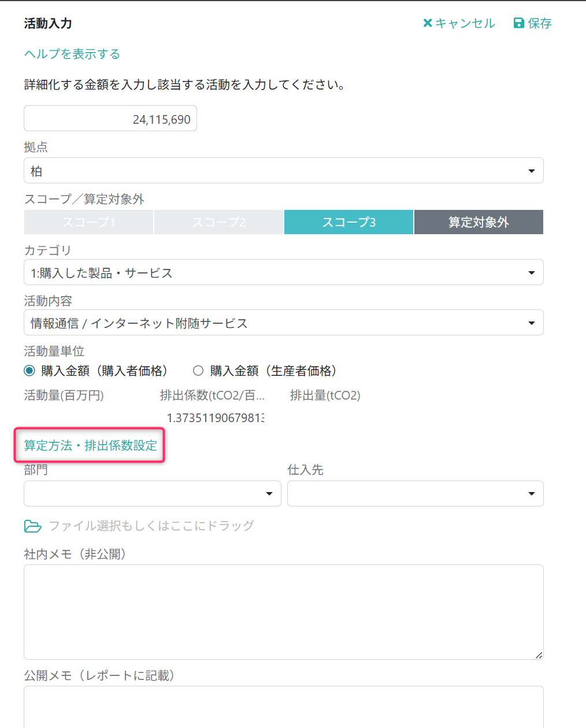Select 購入金額（購入者価格）radio button
This screenshot has width=586, height=728.
29,371
